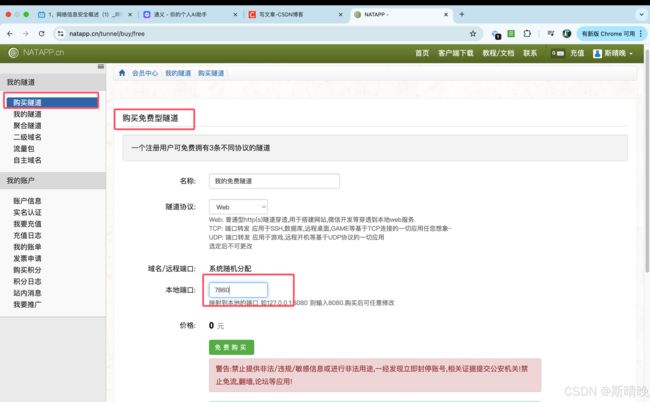Viewport: 650px width, 402px height.
Task: Open 教程/文档 in the navigation bar
Action: coord(498,53)
